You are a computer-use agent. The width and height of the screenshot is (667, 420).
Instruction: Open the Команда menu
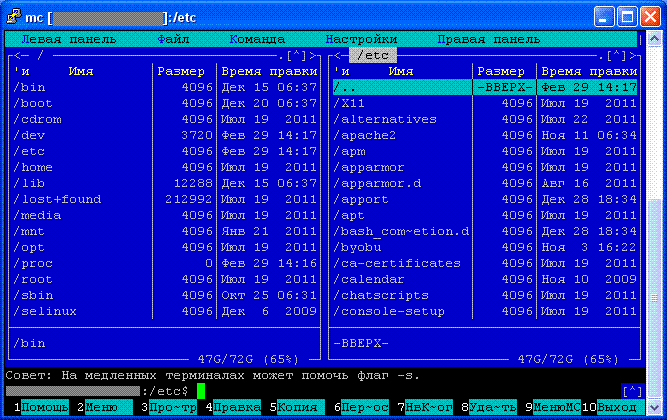point(257,40)
